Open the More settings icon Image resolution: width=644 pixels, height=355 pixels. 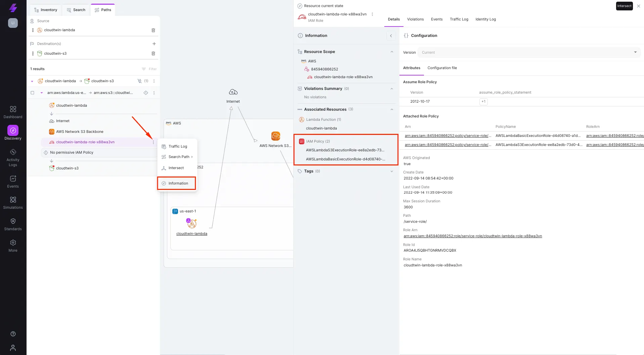(13, 246)
